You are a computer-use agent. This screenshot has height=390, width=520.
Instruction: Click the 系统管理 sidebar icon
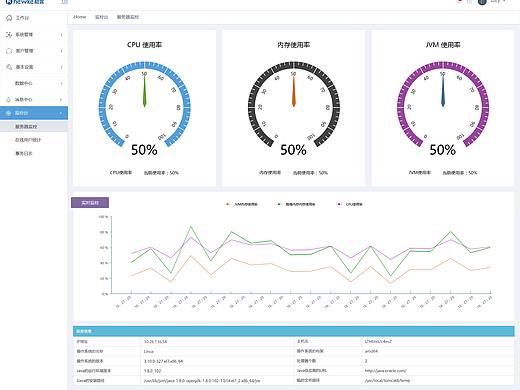point(9,35)
